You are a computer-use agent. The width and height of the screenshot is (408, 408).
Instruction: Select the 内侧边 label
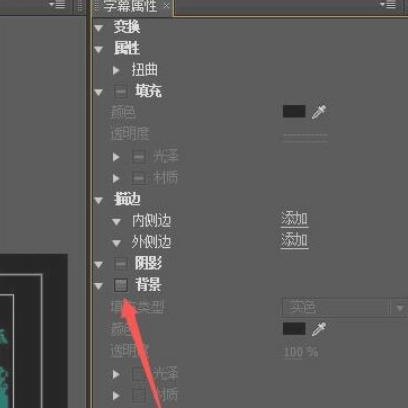152,221
